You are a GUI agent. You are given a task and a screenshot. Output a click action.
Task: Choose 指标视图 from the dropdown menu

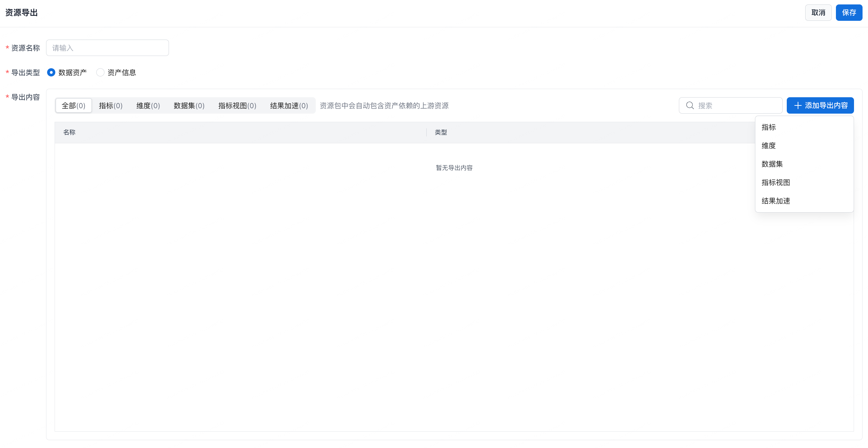tap(775, 183)
